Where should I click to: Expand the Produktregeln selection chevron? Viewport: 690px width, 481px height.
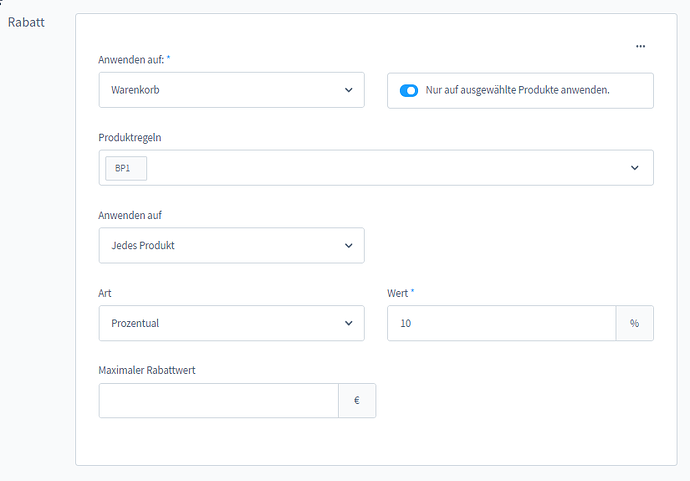tap(635, 168)
